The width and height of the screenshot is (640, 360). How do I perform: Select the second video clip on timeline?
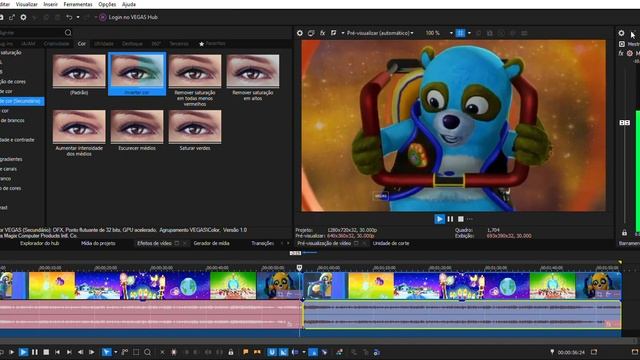462,285
